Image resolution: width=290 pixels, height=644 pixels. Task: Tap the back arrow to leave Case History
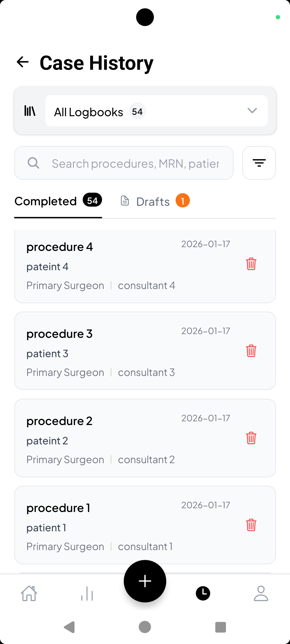click(23, 62)
